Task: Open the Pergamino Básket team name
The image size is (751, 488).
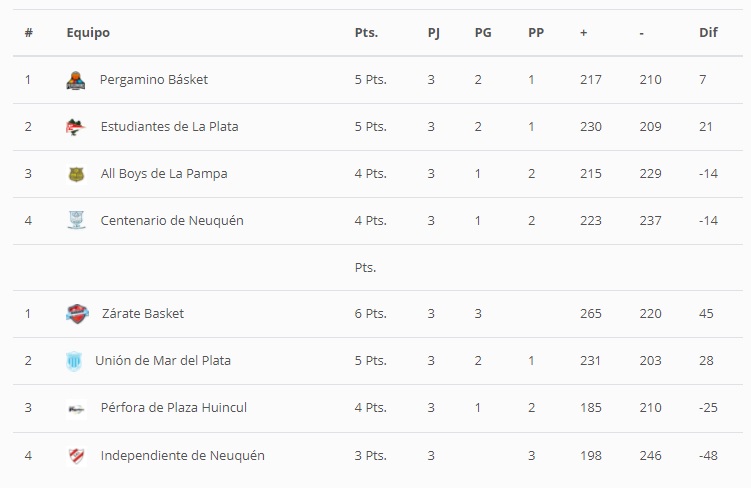Action: (x=154, y=80)
